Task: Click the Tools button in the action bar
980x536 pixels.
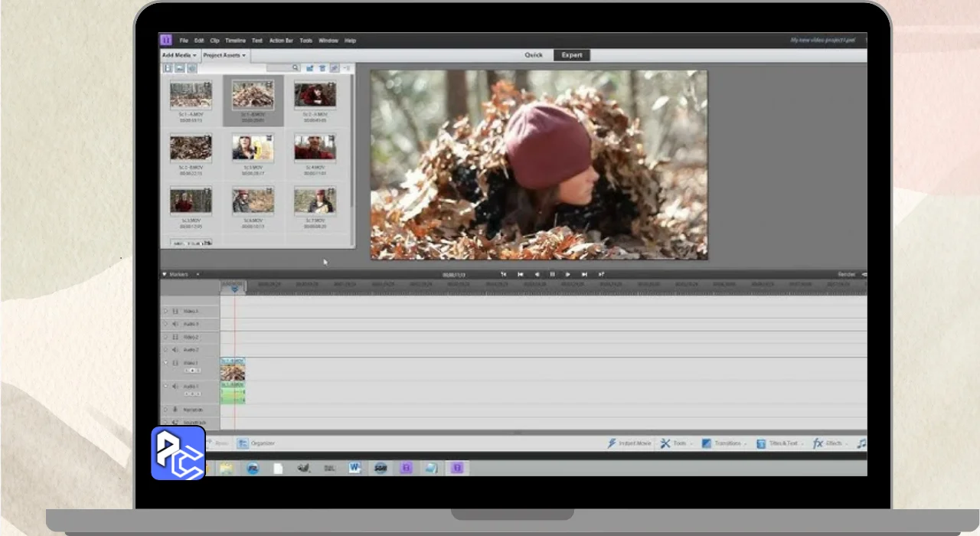Action: 675,443
